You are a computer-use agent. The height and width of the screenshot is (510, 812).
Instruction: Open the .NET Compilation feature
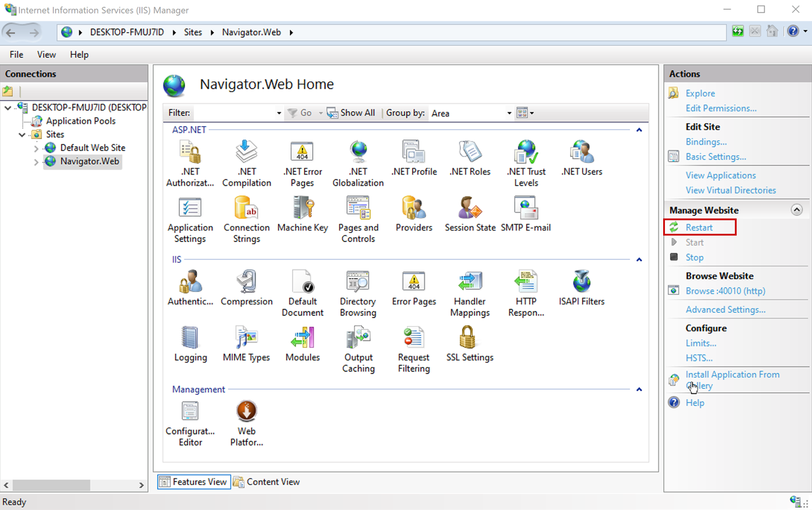point(247,163)
